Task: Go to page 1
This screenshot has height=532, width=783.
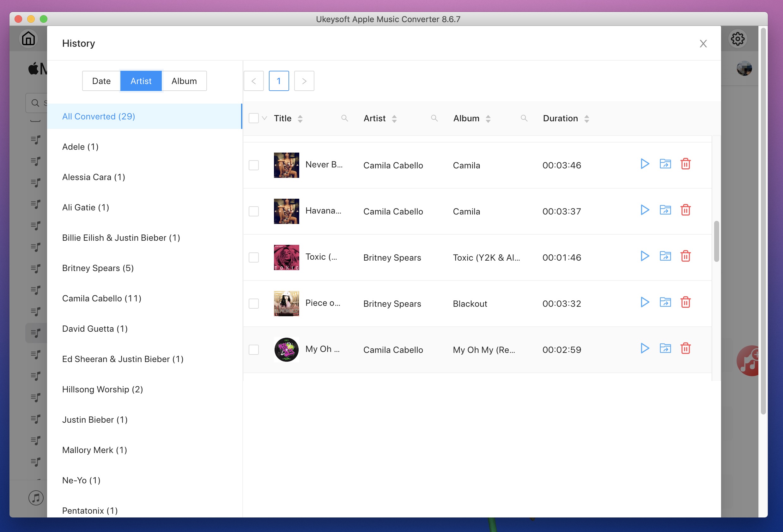Action: (x=279, y=81)
